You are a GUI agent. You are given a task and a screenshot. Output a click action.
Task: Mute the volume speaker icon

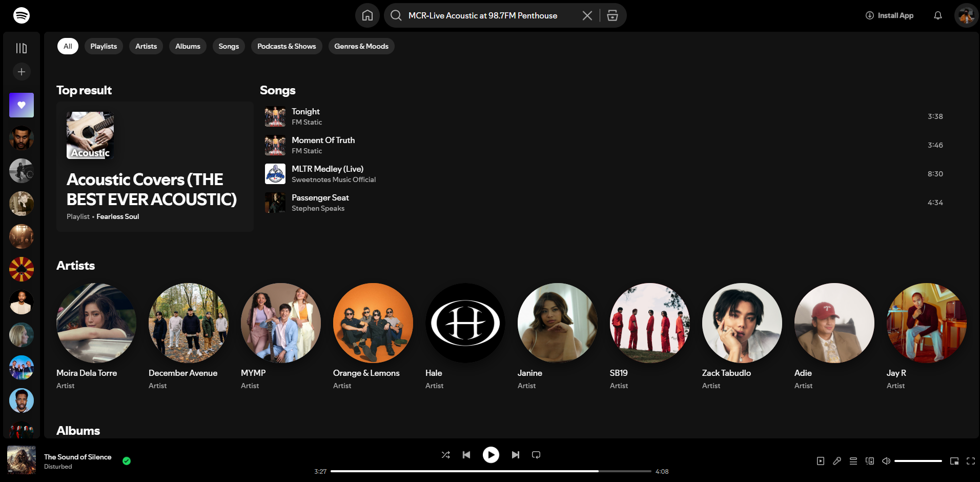click(886, 461)
